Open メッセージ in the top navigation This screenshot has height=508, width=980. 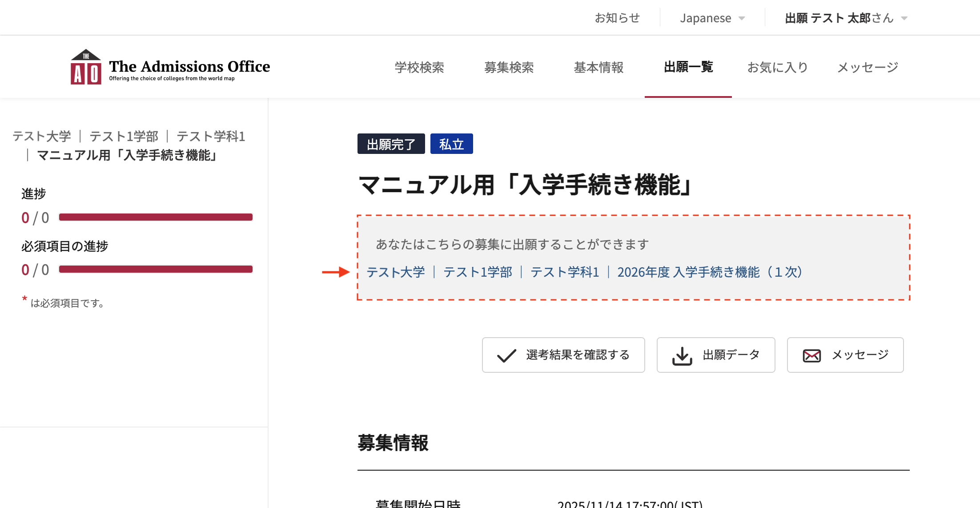pyautogui.click(x=868, y=67)
